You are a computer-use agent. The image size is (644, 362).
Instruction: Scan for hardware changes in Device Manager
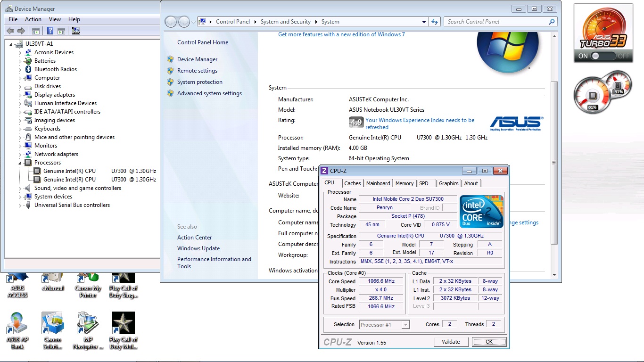(75, 31)
